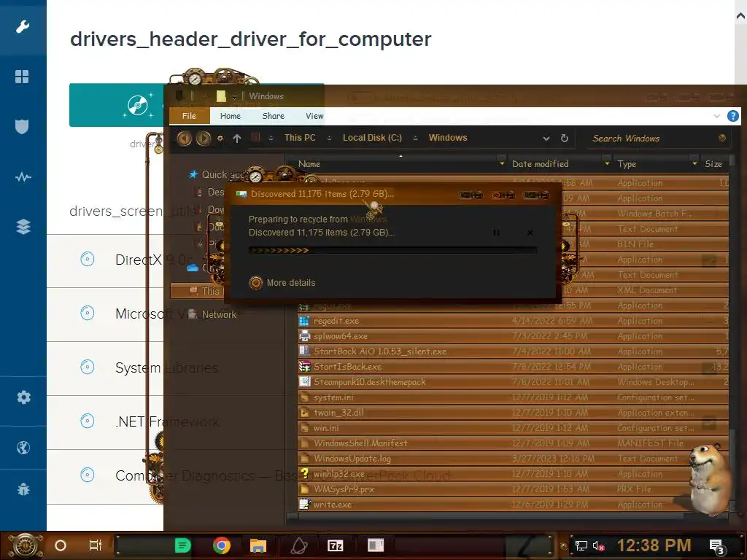The image size is (747, 560).
Task: Select WindowsShell.Manifest file
Action: point(513,443)
